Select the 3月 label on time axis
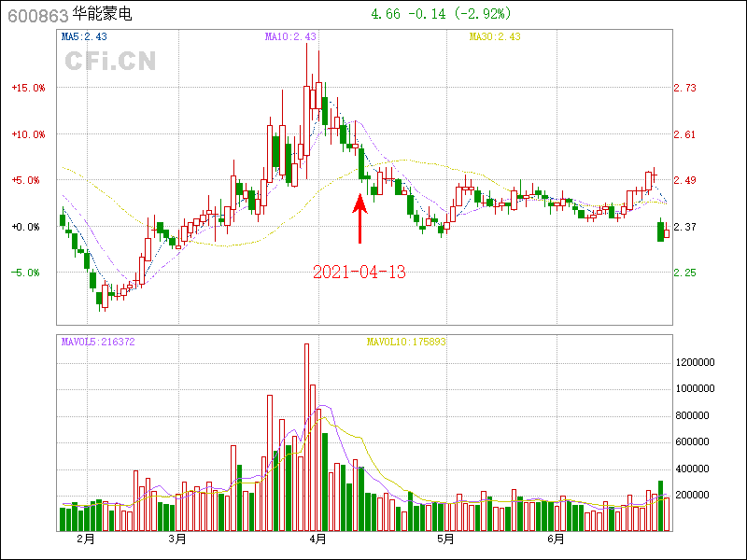747x560 pixels. (x=176, y=539)
